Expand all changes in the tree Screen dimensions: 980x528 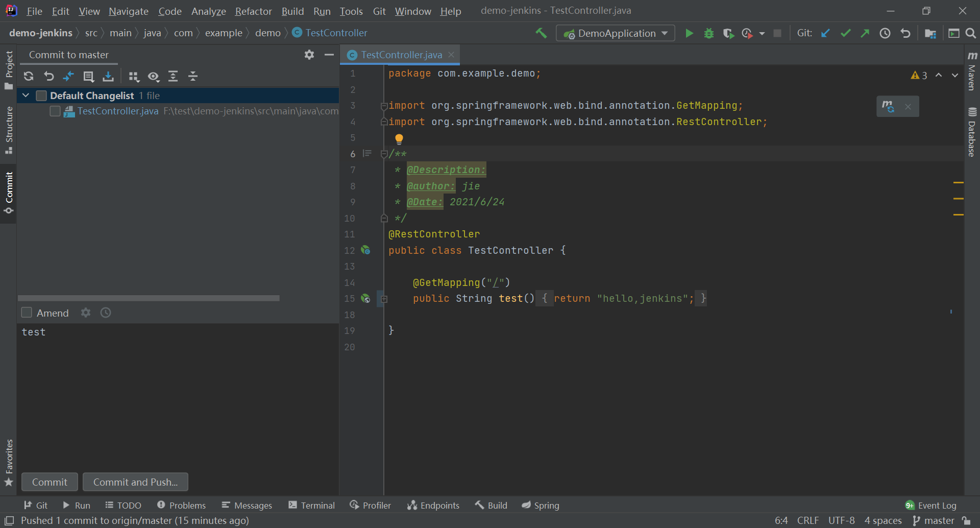(x=173, y=77)
